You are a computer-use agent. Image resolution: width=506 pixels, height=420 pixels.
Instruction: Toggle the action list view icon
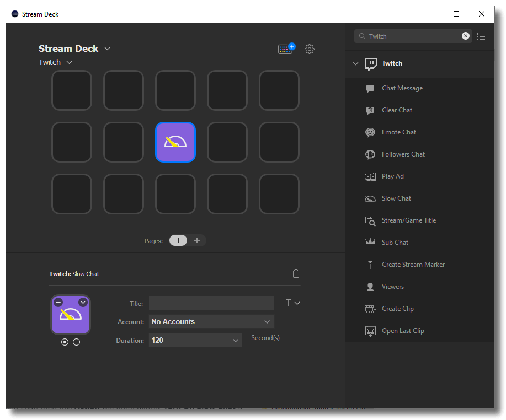[481, 36]
